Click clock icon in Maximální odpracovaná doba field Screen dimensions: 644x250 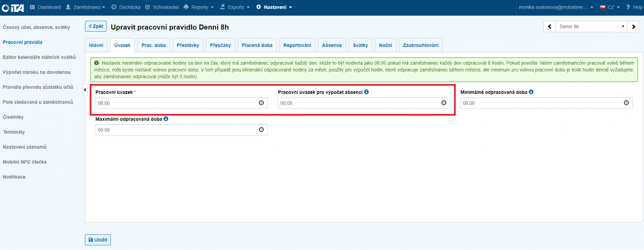(261, 130)
